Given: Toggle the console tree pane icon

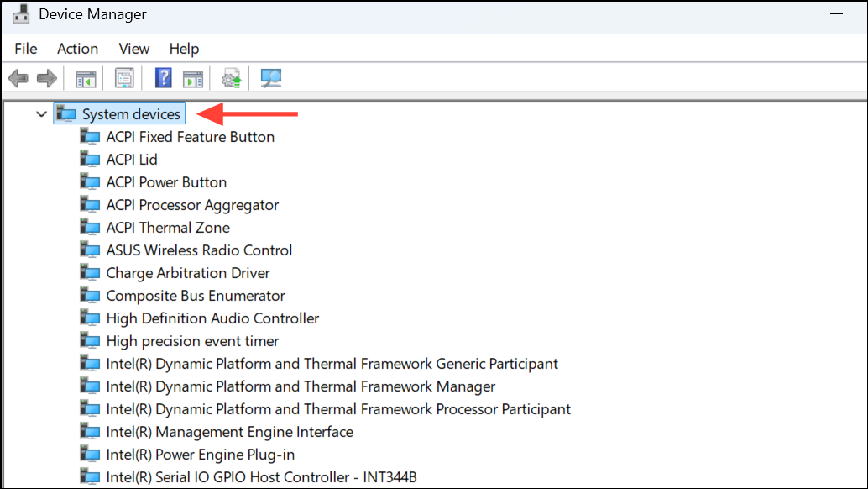Looking at the screenshot, I should point(86,79).
